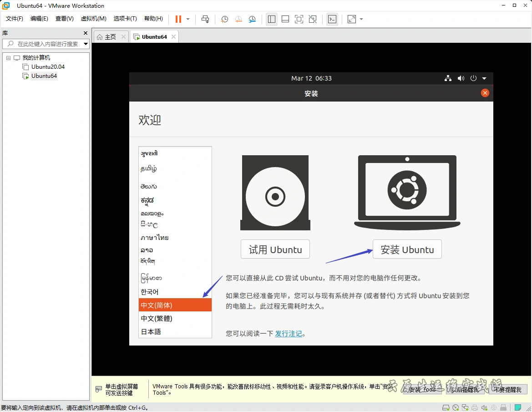The height and width of the screenshot is (412, 532).
Task: Select മലയാളം in the language list
Action: (x=175, y=214)
